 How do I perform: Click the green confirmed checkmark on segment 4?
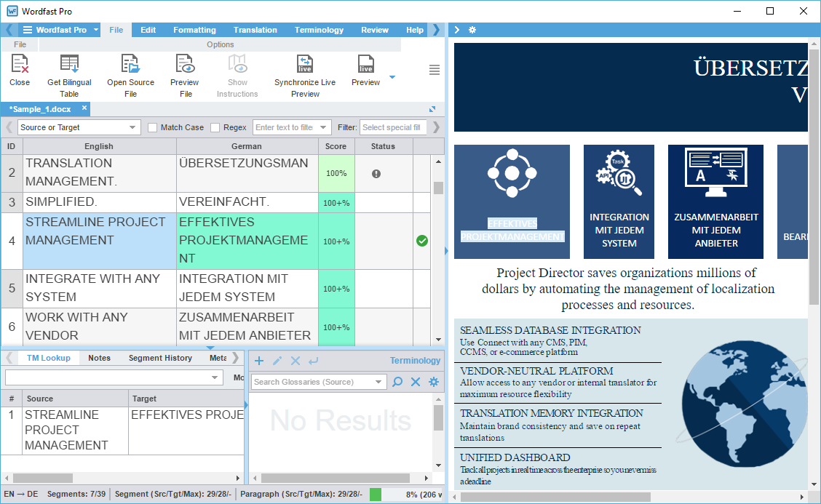coord(422,241)
